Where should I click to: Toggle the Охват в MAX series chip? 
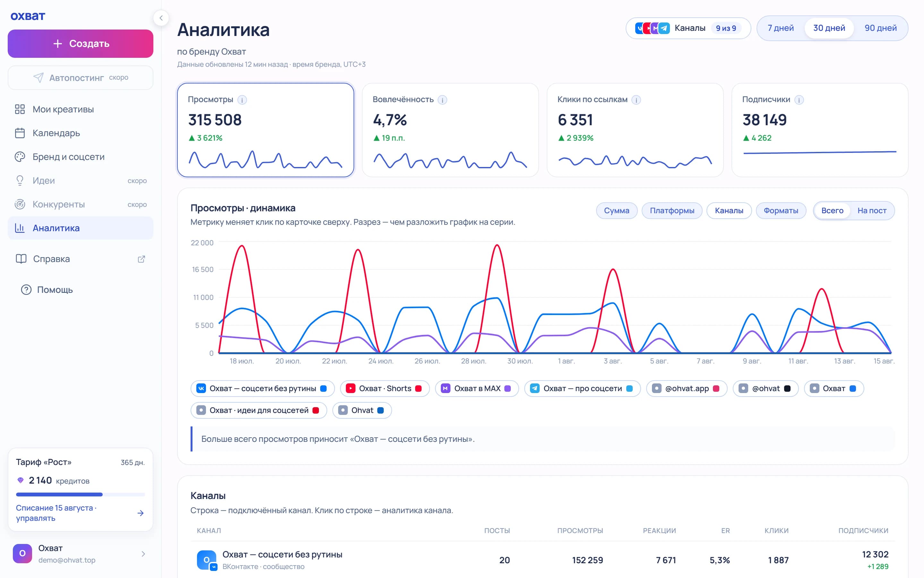[477, 389]
